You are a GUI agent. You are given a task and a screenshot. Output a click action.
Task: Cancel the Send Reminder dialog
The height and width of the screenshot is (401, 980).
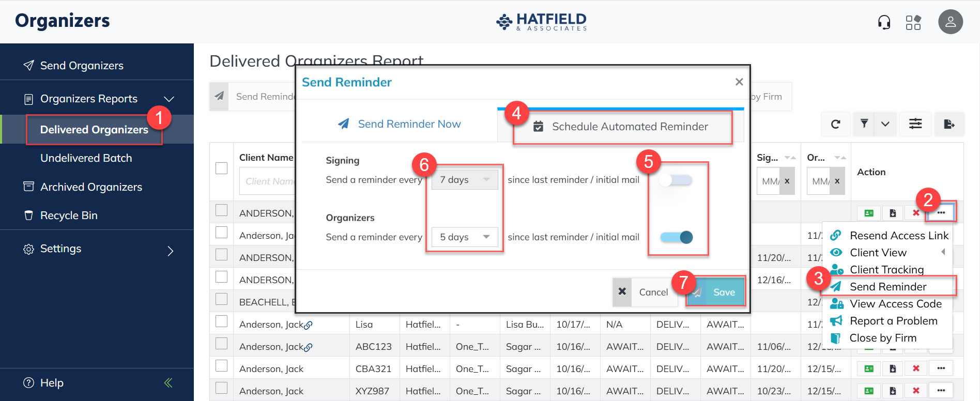click(645, 292)
